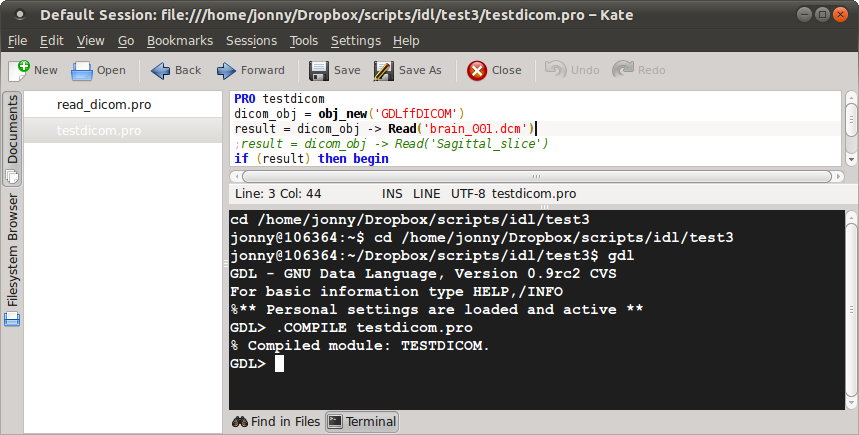Screen dimensions: 859x435
Task: Open Find in Files panel
Action: pos(276,421)
